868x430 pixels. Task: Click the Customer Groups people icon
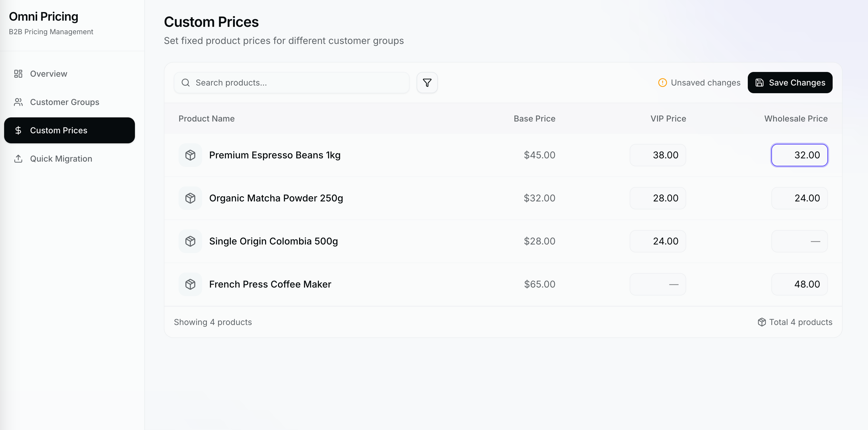point(18,102)
